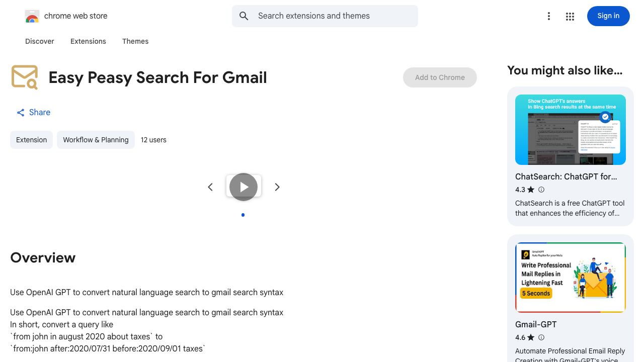
Task: Open the Google apps grid
Action: click(x=570, y=16)
